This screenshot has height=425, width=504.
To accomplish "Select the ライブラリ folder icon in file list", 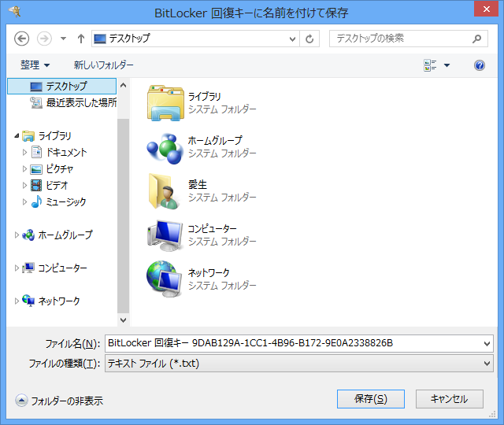I will 165,103.
